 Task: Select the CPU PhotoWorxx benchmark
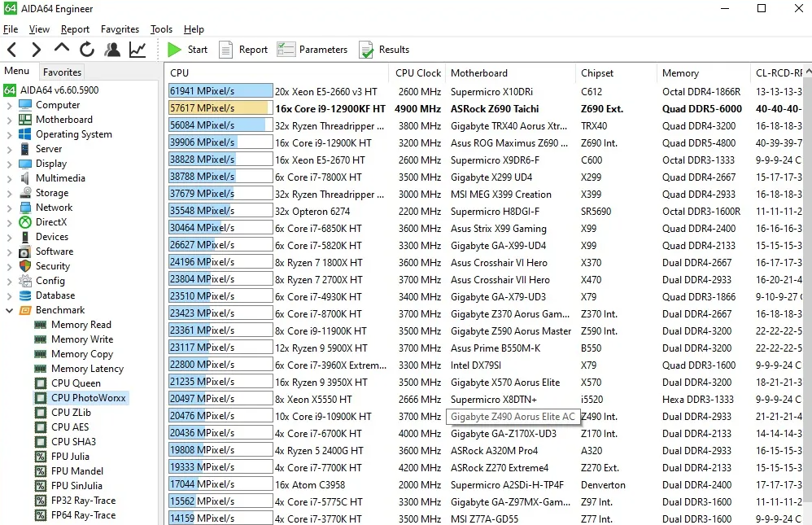pyautogui.click(x=89, y=398)
